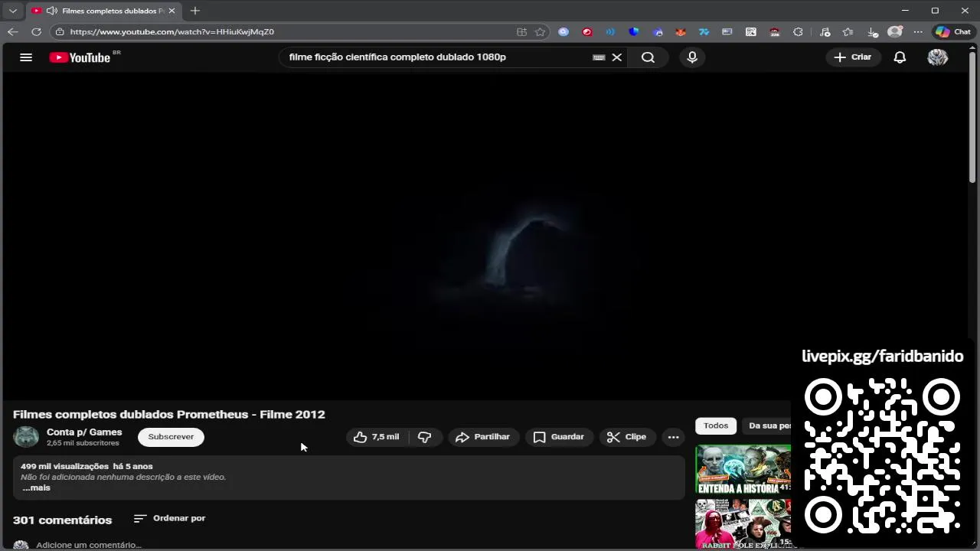
Task: Click the 301 comentários heading
Action: coord(62,520)
